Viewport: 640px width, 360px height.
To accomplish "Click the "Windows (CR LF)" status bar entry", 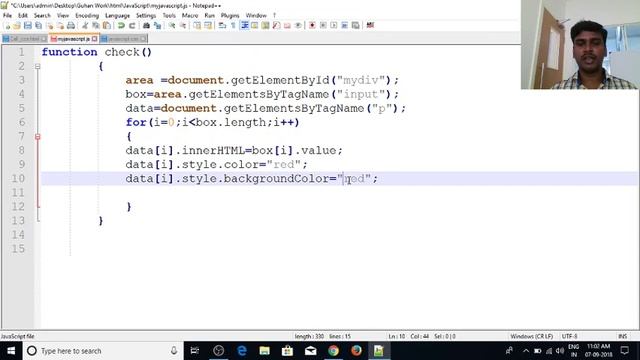I will click(531, 336).
